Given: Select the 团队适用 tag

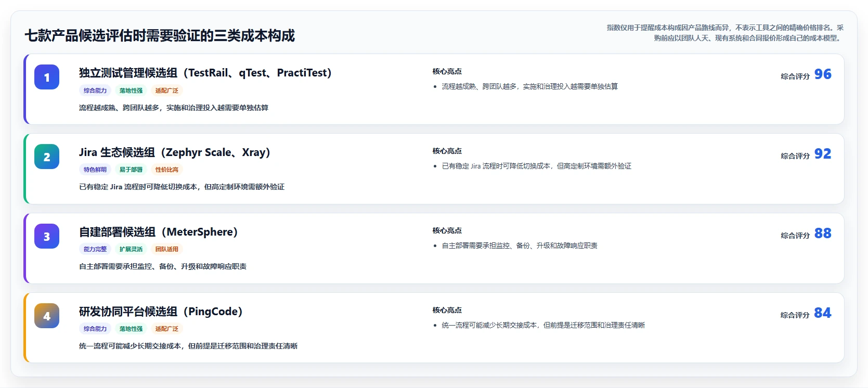Looking at the screenshot, I should point(167,249).
